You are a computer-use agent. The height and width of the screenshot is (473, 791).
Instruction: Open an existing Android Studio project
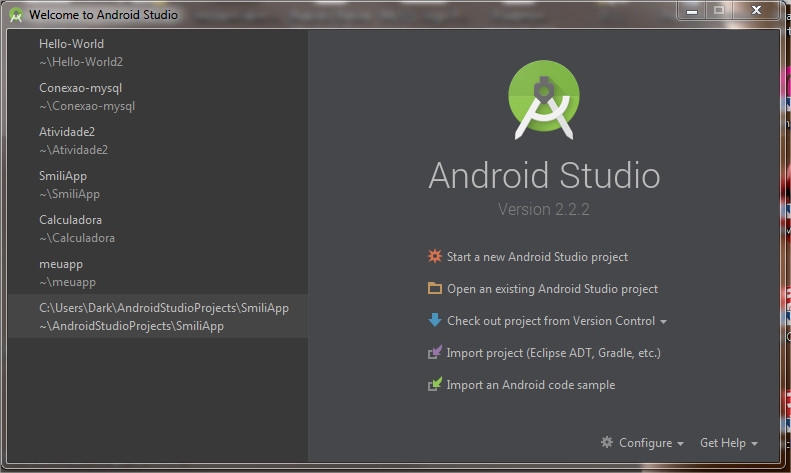(552, 289)
